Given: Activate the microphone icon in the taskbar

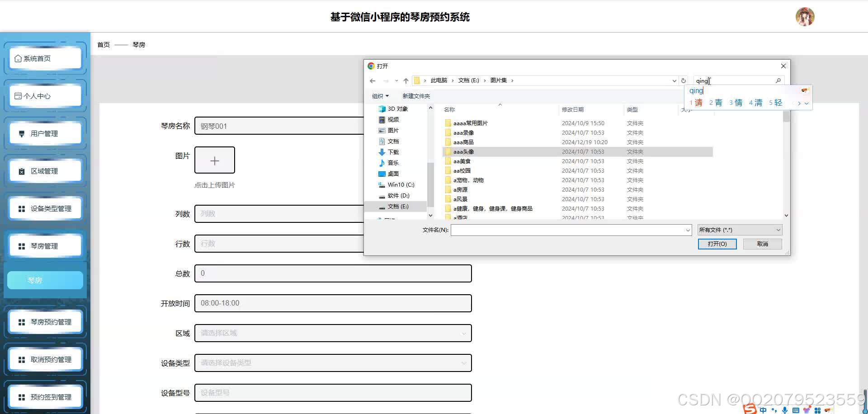Looking at the screenshot, I should pyautogui.click(x=785, y=410).
